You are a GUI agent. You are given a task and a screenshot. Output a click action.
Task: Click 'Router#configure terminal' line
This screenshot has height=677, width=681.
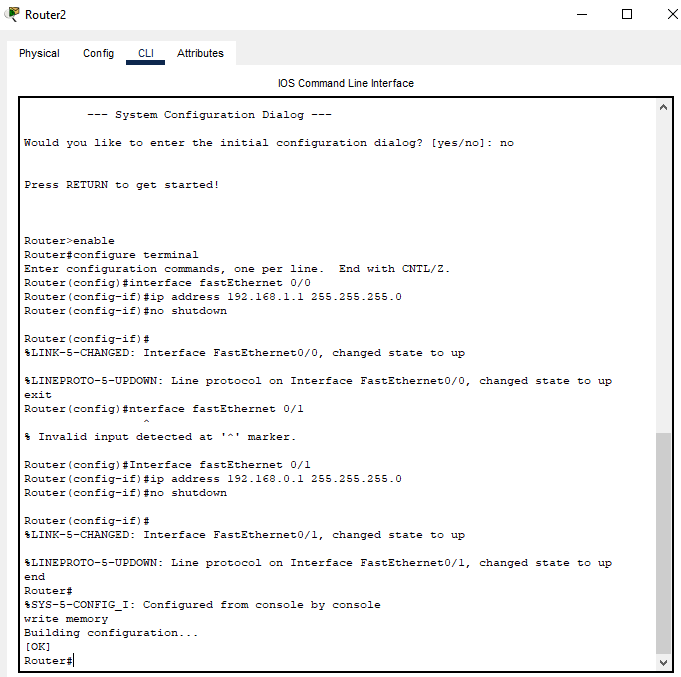111,255
